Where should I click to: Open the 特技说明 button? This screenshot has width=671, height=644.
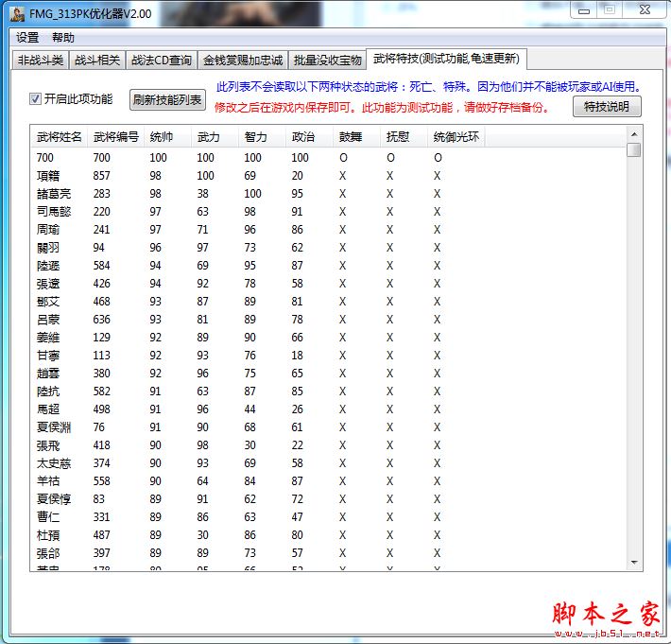pos(607,106)
